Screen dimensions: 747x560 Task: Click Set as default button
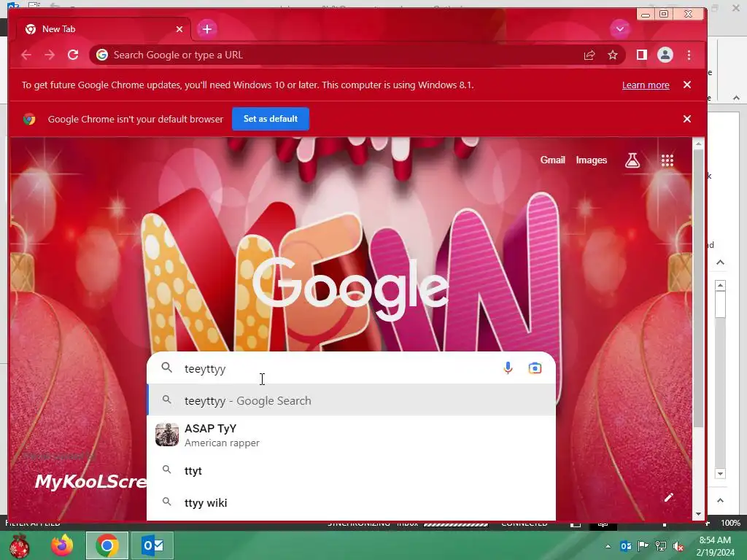click(x=271, y=119)
